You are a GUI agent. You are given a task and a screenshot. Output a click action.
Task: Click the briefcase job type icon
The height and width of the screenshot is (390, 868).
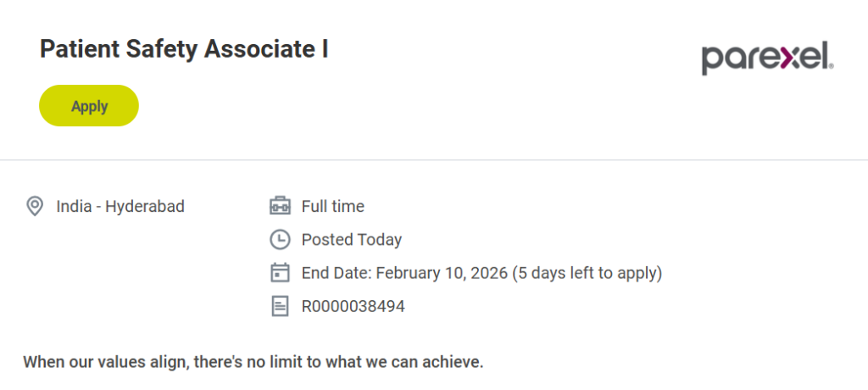click(280, 206)
